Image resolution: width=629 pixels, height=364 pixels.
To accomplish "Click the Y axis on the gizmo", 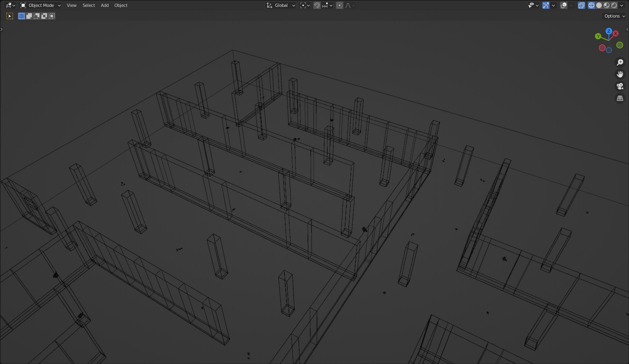I will tap(598, 36).
